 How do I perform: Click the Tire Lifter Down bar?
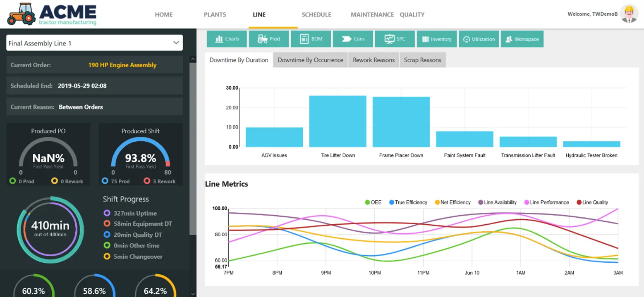338,121
